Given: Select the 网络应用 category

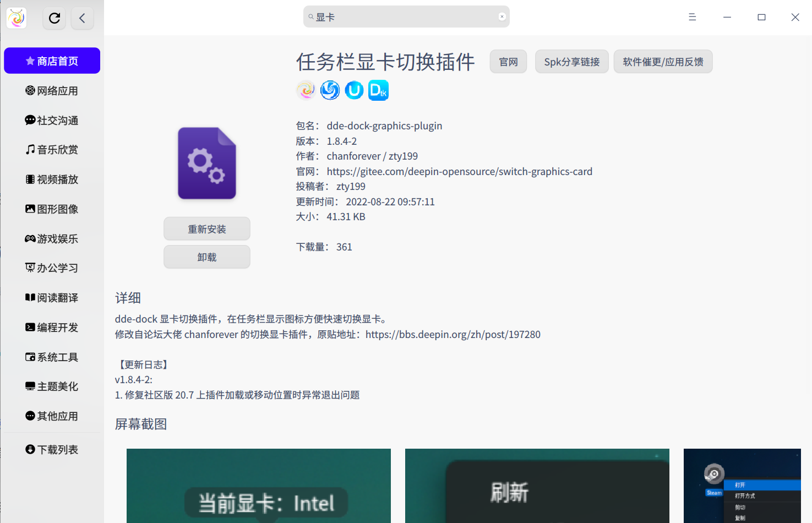Looking at the screenshot, I should (52, 91).
